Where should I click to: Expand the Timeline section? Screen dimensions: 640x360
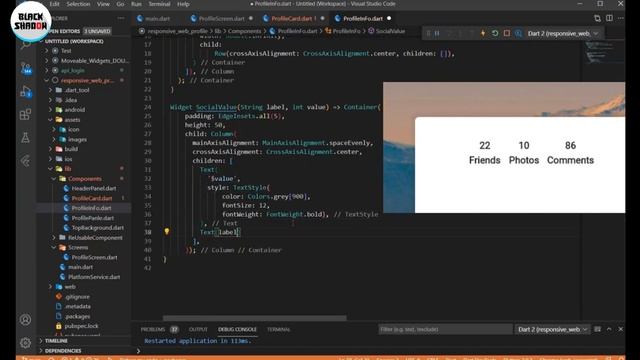(x=84, y=341)
